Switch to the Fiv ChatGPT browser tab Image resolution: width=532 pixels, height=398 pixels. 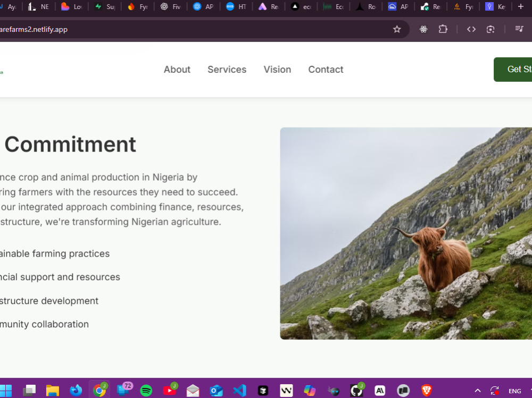[170, 6]
